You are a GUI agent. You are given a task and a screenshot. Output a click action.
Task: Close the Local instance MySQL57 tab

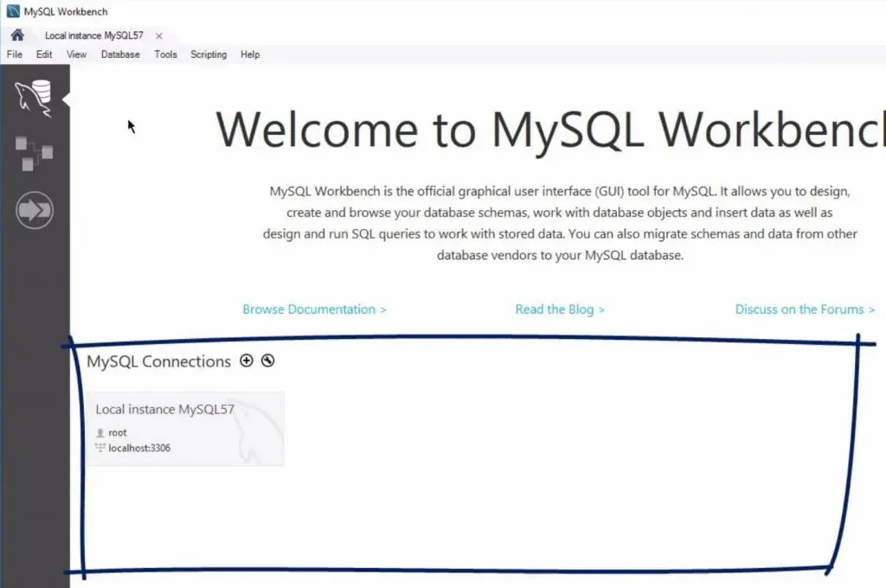tap(158, 36)
